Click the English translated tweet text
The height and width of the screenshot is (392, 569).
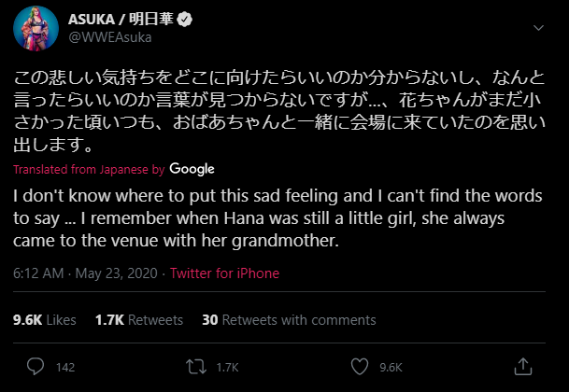[x=280, y=219]
